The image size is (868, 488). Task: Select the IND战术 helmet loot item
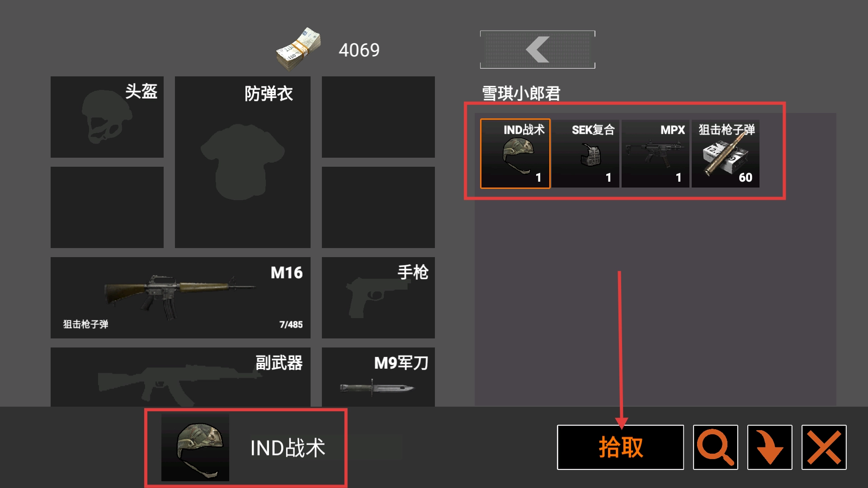click(x=515, y=153)
